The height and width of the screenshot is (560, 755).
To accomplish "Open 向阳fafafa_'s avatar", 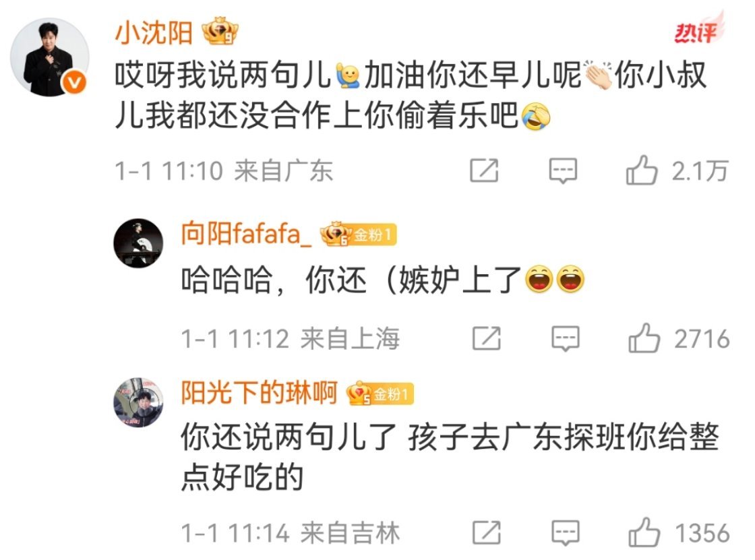I will pos(138,243).
